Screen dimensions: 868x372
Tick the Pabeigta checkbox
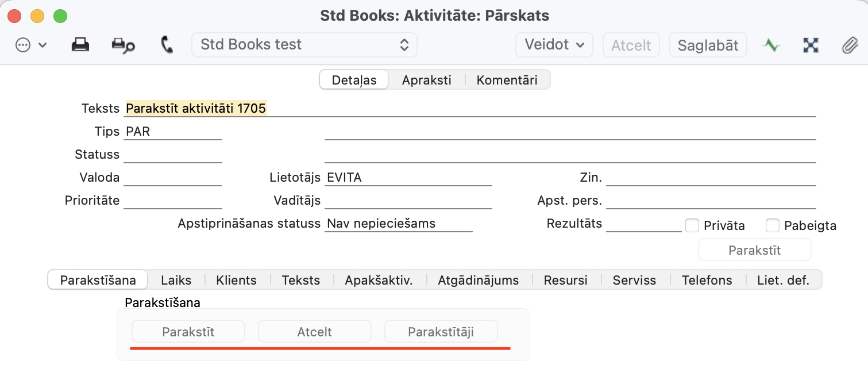pyautogui.click(x=773, y=225)
